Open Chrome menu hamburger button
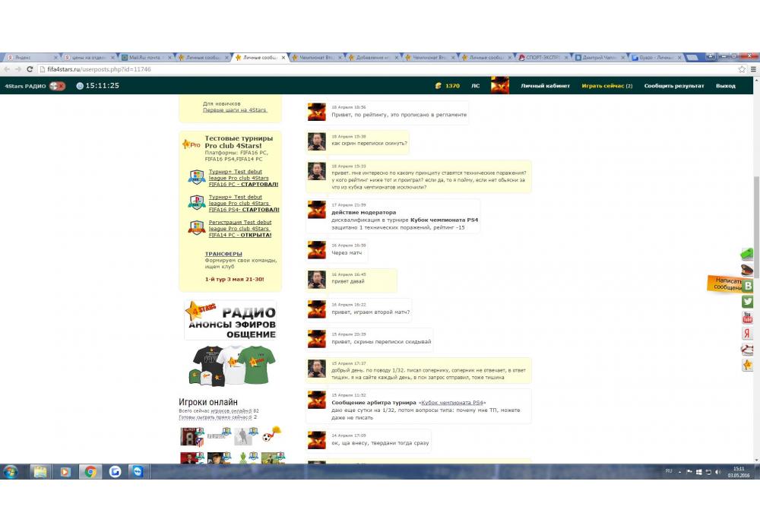Image resolution: width=760 pixels, height=532 pixels. click(x=752, y=69)
